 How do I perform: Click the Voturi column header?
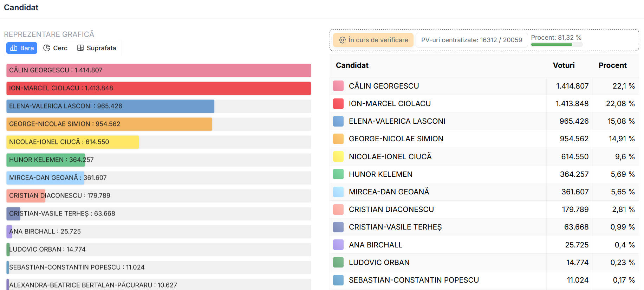point(564,65)
